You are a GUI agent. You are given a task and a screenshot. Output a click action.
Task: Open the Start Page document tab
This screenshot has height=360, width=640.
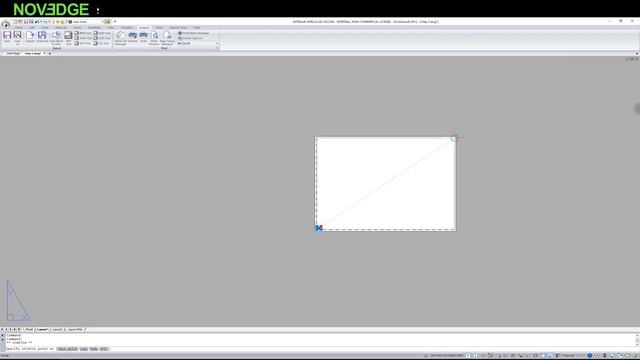coord(13,53)
